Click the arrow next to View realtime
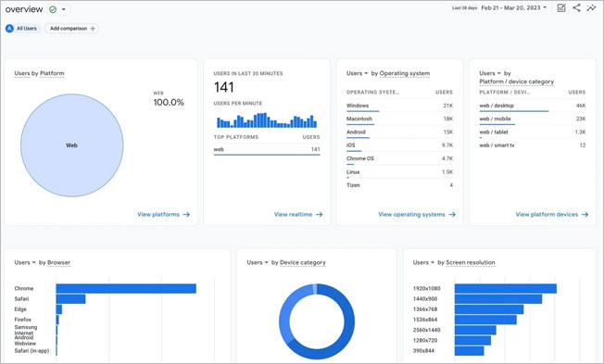Image resolution: width=604 pixels, height=364 pixels. [x=320, y=215]
